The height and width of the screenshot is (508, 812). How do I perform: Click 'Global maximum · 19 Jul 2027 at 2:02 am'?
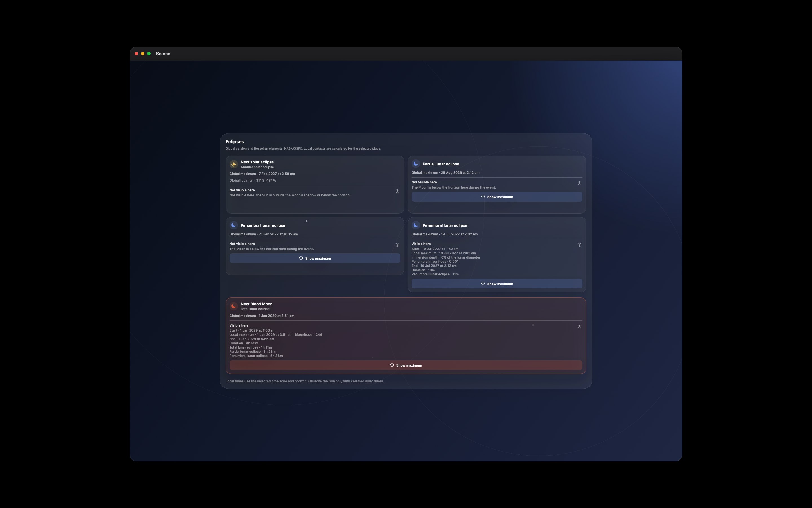[x=445, y=234]
